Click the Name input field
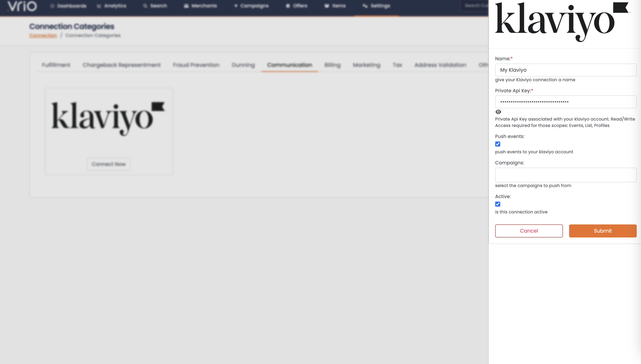641x364 pixels. [x=566, y=70]
